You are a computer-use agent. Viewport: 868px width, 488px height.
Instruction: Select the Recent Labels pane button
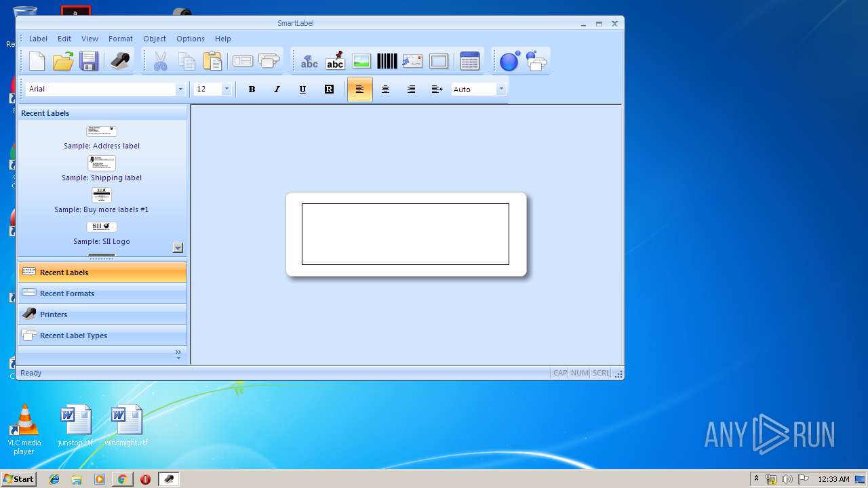[x=102, y=272]
